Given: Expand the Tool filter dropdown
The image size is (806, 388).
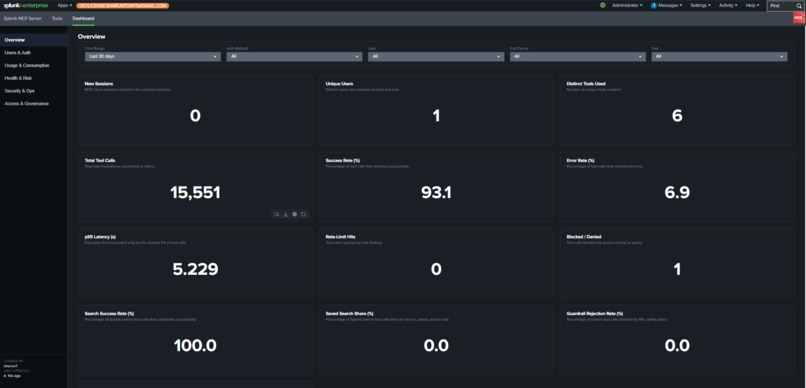Looking at the screenshot, I should coord(719,57).
